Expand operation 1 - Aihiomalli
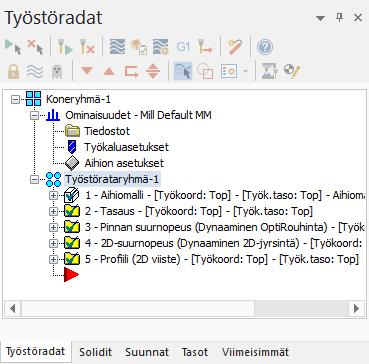 (53, 196)
